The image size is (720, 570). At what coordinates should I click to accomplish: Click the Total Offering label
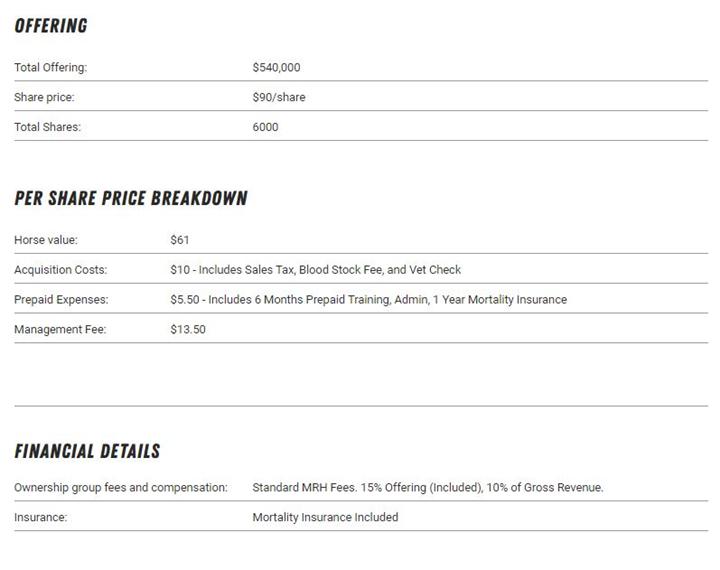(50, 68)
